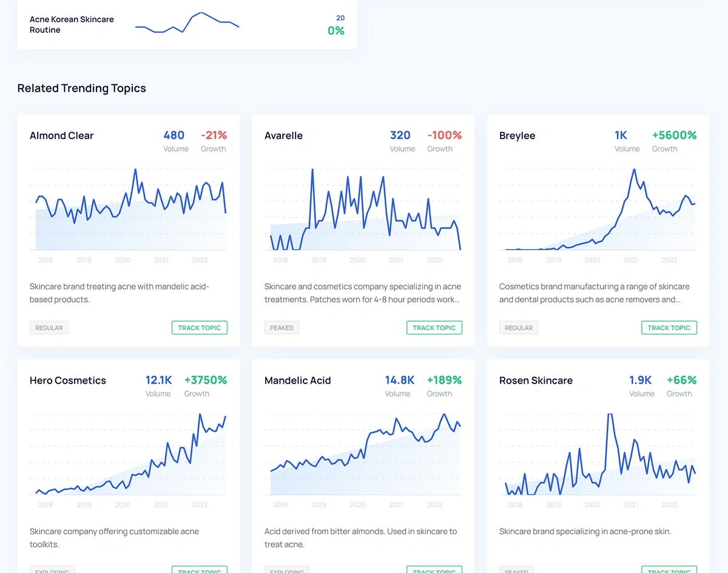Click the 480 volume figure for Almond Clear
The height and width of the screenshot is (573, 728).
174,135
